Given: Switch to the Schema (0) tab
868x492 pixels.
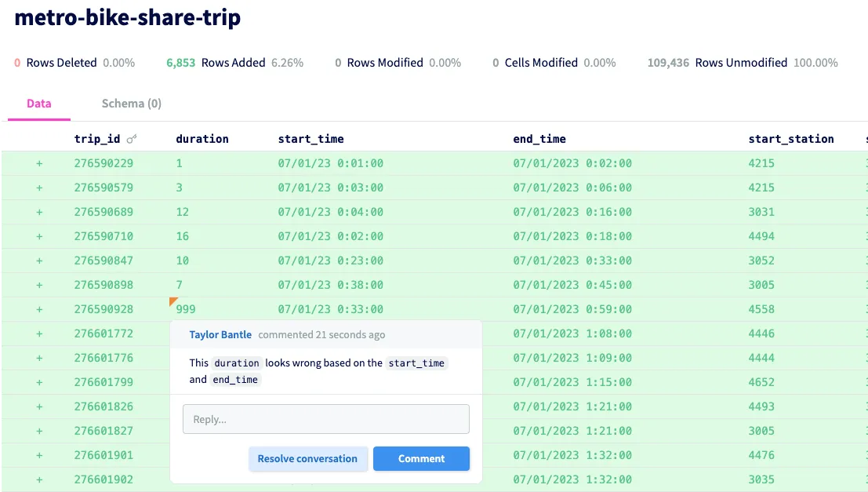Looking at the screenshot, I should (131, 104).
